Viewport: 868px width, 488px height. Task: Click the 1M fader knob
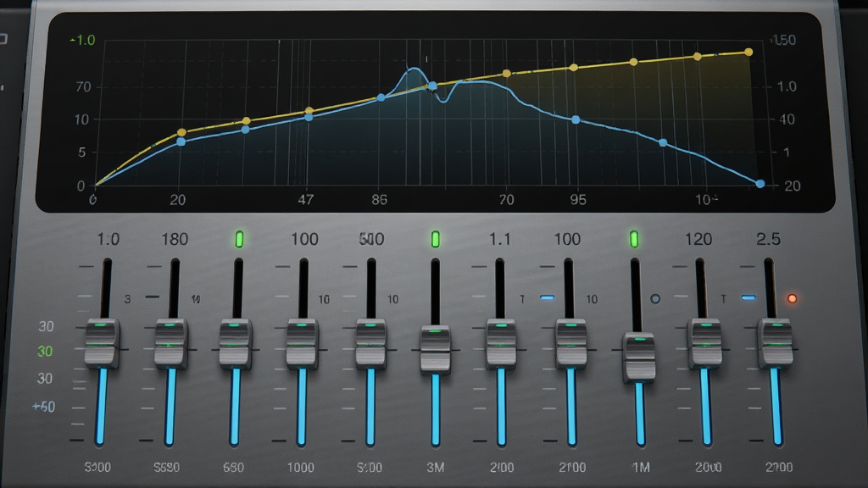click(639, 358)
